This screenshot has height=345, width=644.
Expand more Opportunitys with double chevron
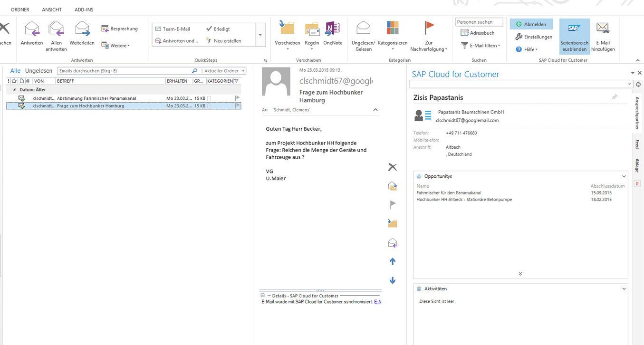tap(520, 274)
